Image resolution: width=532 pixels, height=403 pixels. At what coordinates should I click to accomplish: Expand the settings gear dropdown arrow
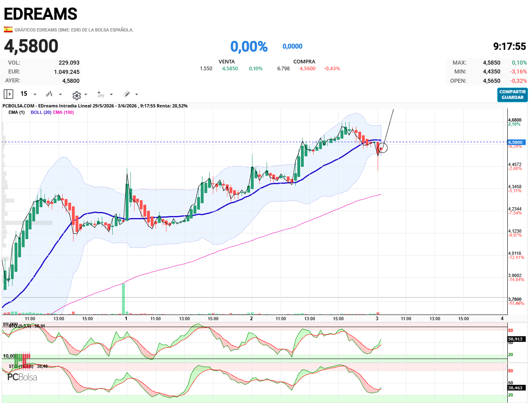[x=86, y=94]
